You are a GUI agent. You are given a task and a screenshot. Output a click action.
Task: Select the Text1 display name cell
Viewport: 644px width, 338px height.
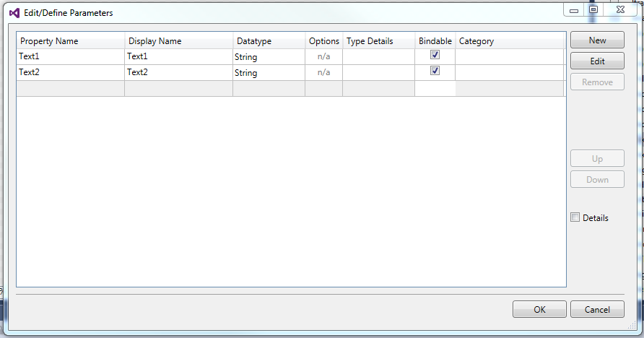[x=178, y=56]
